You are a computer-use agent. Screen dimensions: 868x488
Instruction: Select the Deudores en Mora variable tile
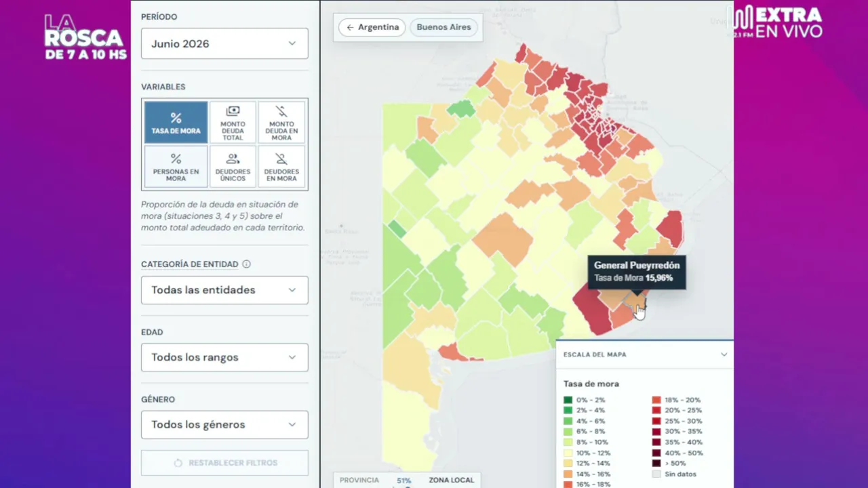(x=281, y=167)
